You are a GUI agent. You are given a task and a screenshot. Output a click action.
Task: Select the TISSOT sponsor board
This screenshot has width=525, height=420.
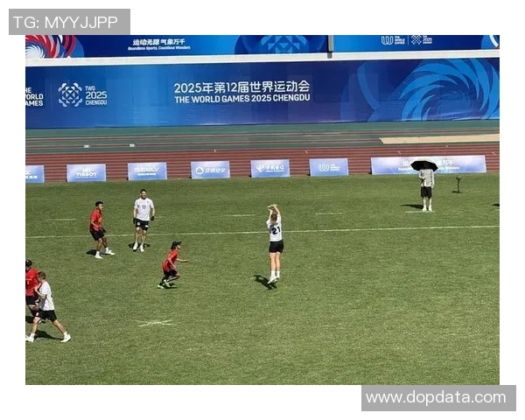point(87,173)
